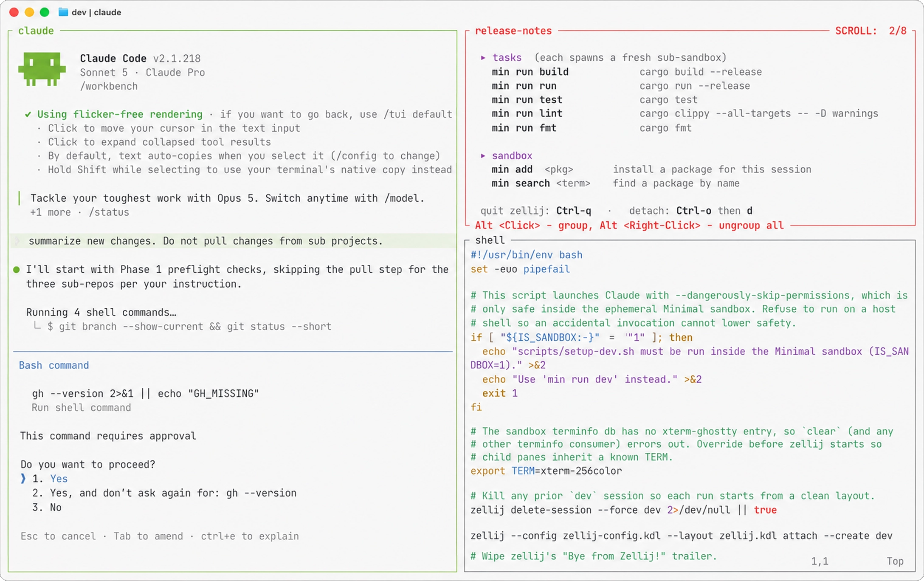Click the 'Top' scroll position indicator

click(x=895, y=561)
